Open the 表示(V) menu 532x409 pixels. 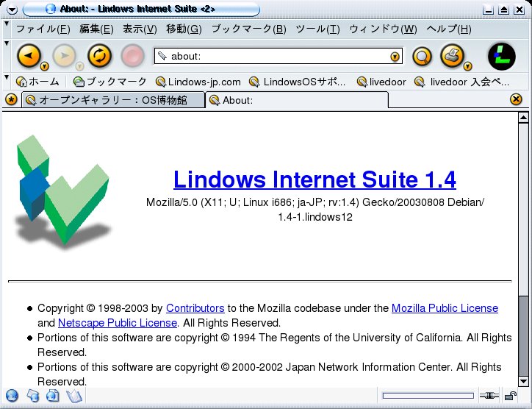(140, 29)
